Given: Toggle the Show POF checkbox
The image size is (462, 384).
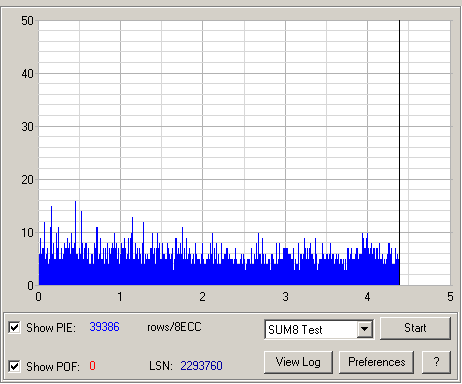Looking at the screenshot, I should click(x=14, y=366).
